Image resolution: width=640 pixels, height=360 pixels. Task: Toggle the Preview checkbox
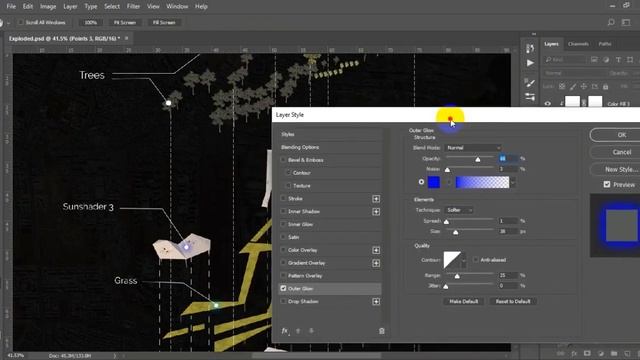607,184
